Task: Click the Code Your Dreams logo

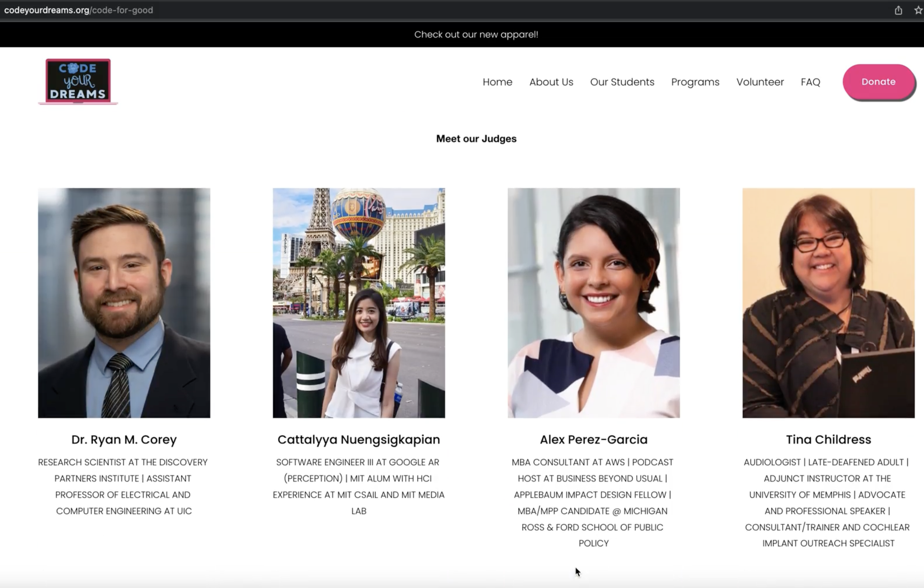Action: click(x=78, y=81)
